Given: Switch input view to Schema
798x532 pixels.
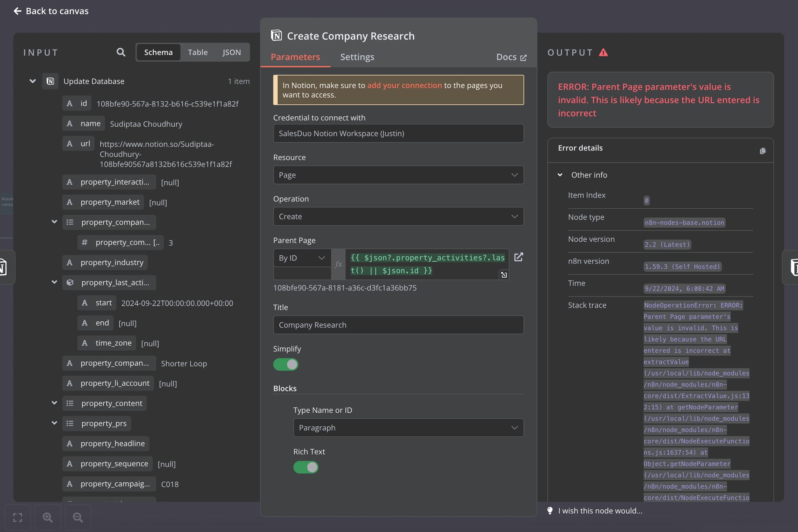Looking at the screenshot, I should 158,52.
